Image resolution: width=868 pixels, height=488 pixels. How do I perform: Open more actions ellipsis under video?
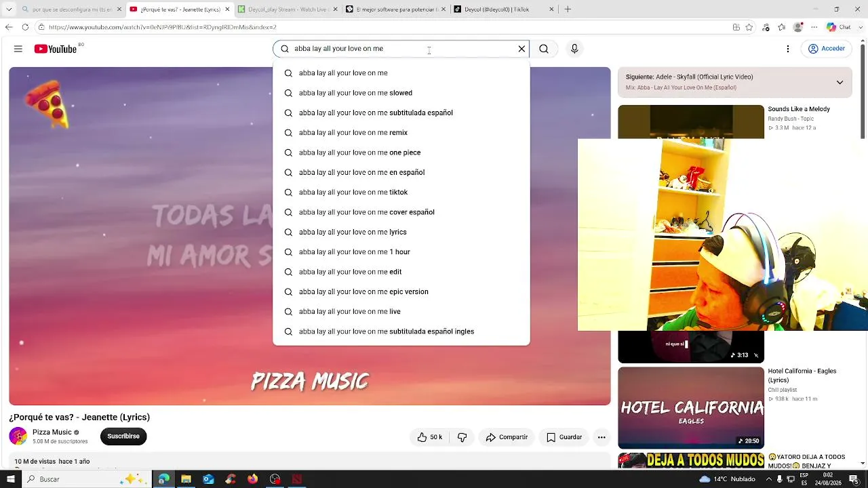[x=601, y=437]
